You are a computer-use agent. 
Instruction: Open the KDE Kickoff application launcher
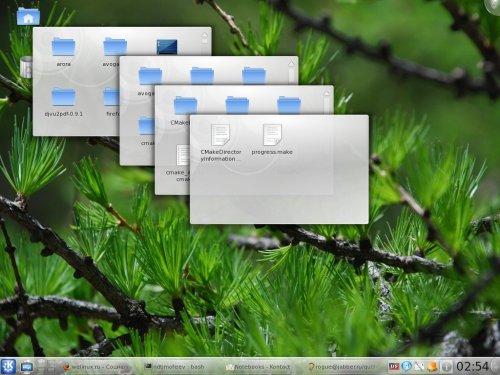pyautogui.click(x=8, y=366)
